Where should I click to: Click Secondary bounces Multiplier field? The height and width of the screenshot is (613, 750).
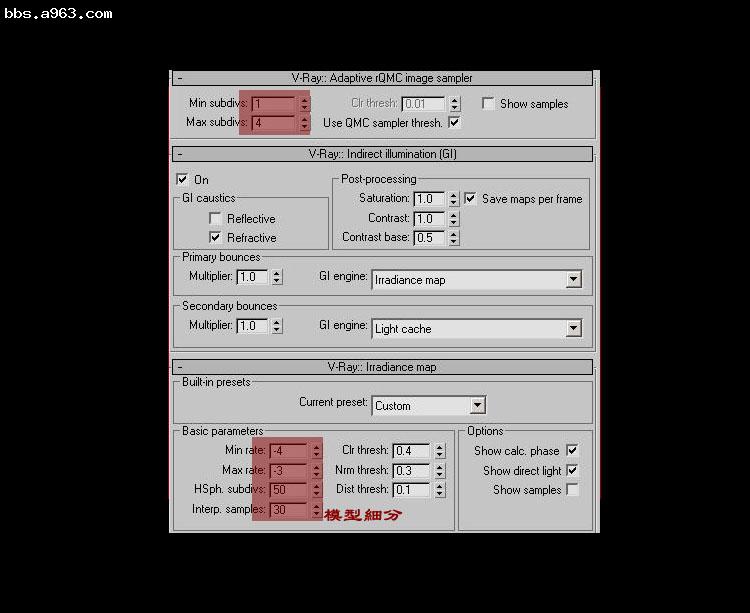pos(252,326)
